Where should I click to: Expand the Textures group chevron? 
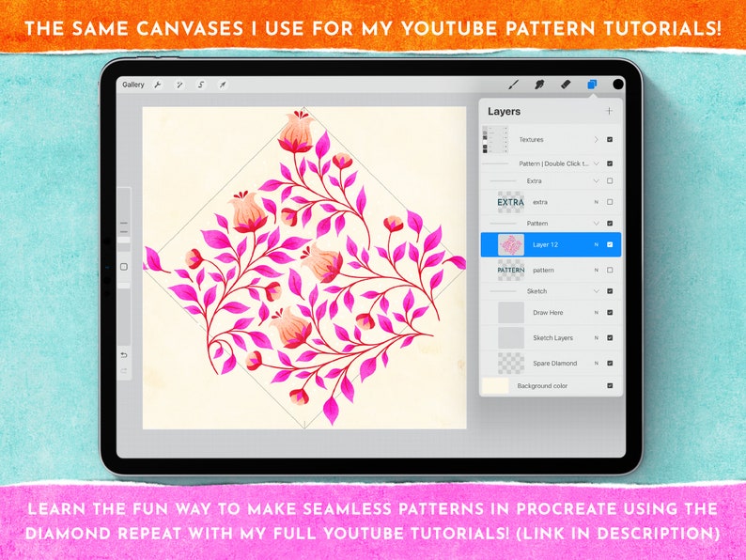(x=596, y=139)
